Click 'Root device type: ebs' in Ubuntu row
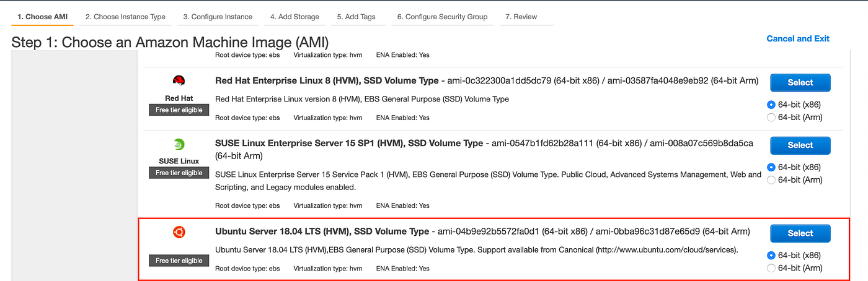 pos(247,269)
